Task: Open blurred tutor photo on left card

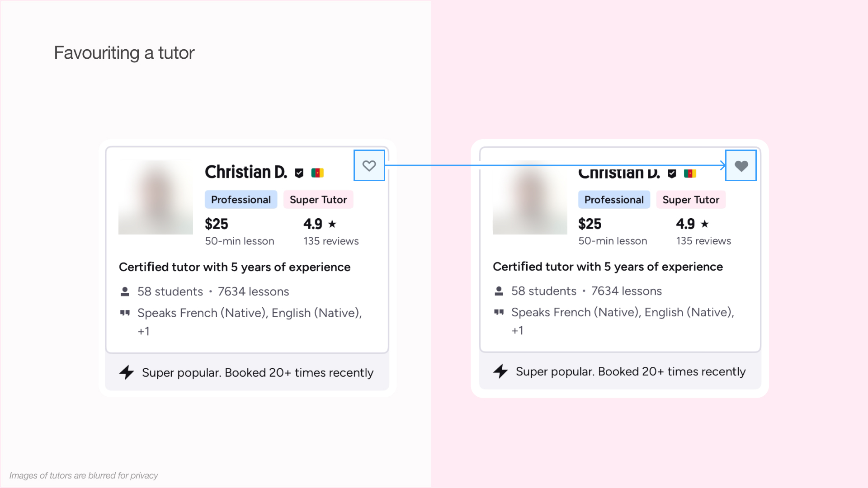Action: point(156,197)
